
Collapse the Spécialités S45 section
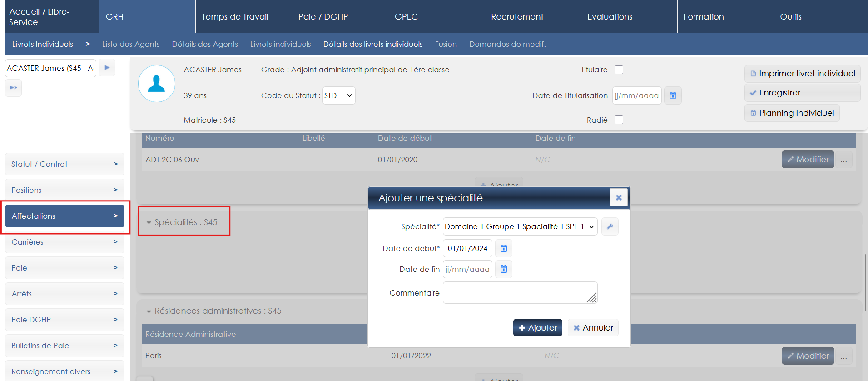pyautogui.click(x=149, y=223)
